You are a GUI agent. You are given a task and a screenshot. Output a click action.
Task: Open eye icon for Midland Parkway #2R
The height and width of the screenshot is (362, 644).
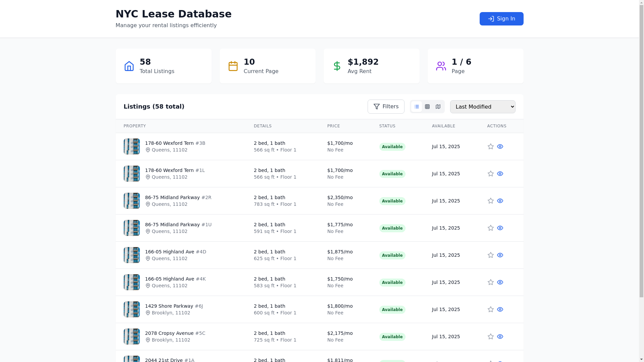500,201
